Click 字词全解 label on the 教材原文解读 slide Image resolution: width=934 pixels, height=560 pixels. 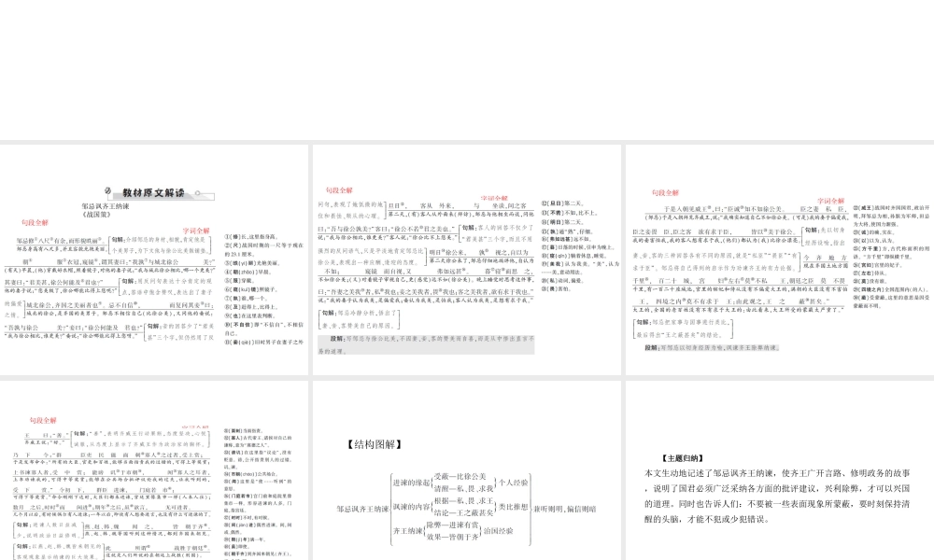coord(196,231)
